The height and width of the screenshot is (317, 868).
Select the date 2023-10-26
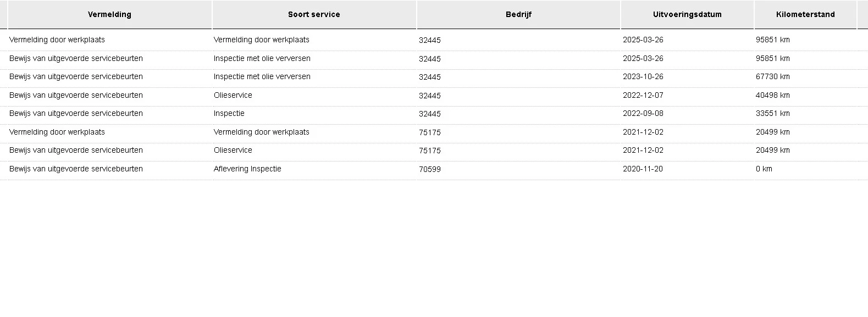tap(643, 77)
